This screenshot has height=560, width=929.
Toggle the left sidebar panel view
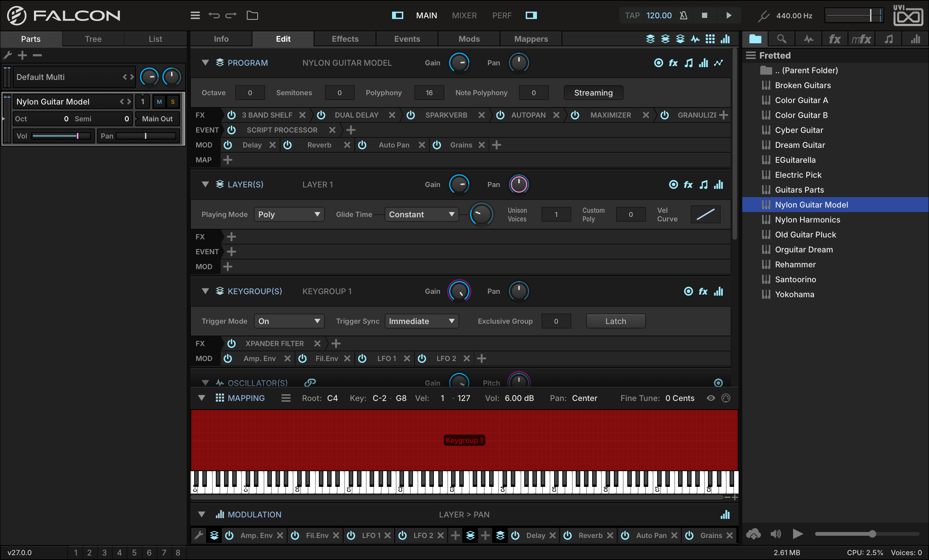tap(397, 15)
